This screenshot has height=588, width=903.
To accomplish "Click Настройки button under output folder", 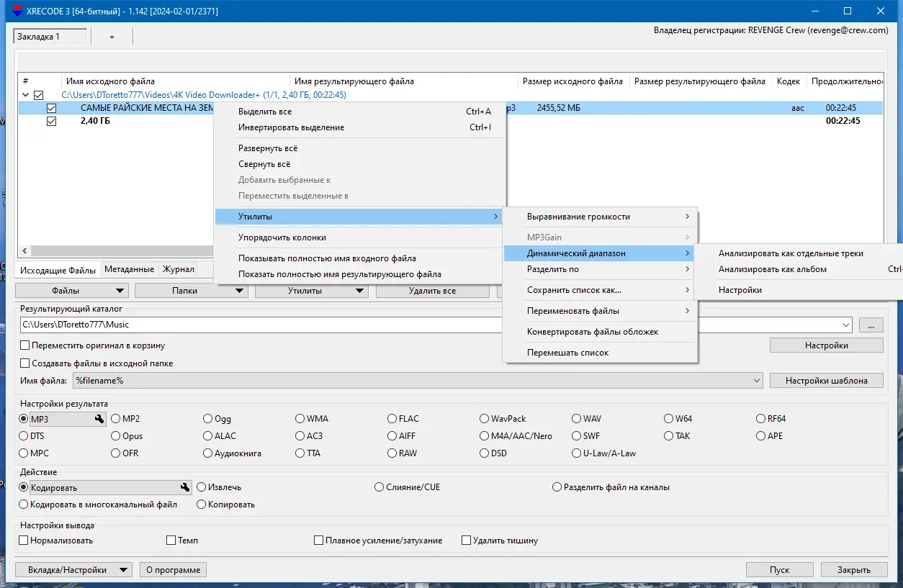I will pos(826,345).
